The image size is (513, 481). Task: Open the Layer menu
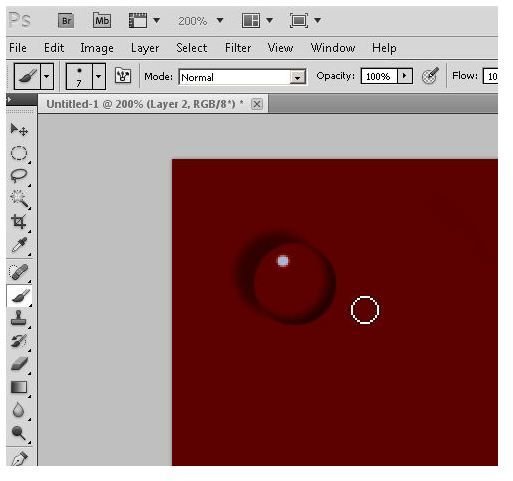click(x=145, y=48)
